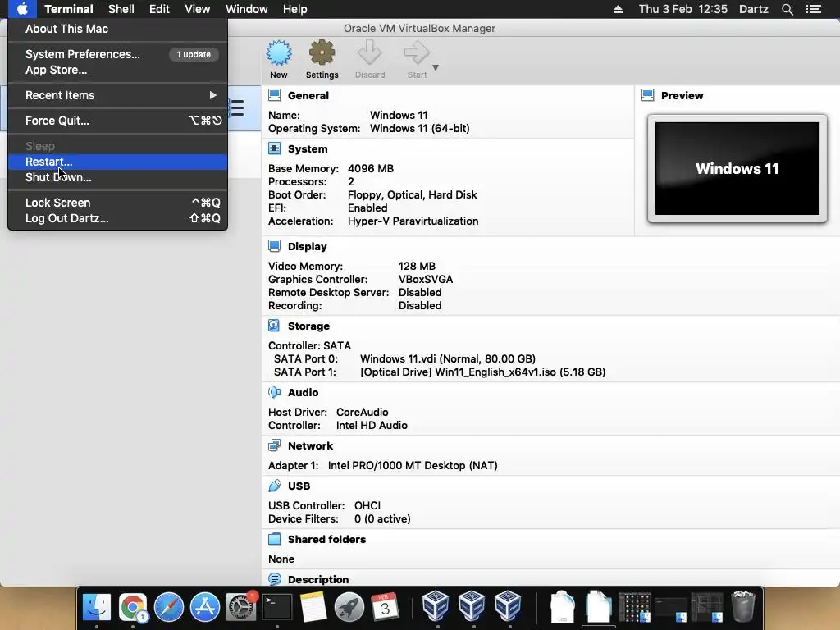Open Calendar from the Dock

pos(385,607)
